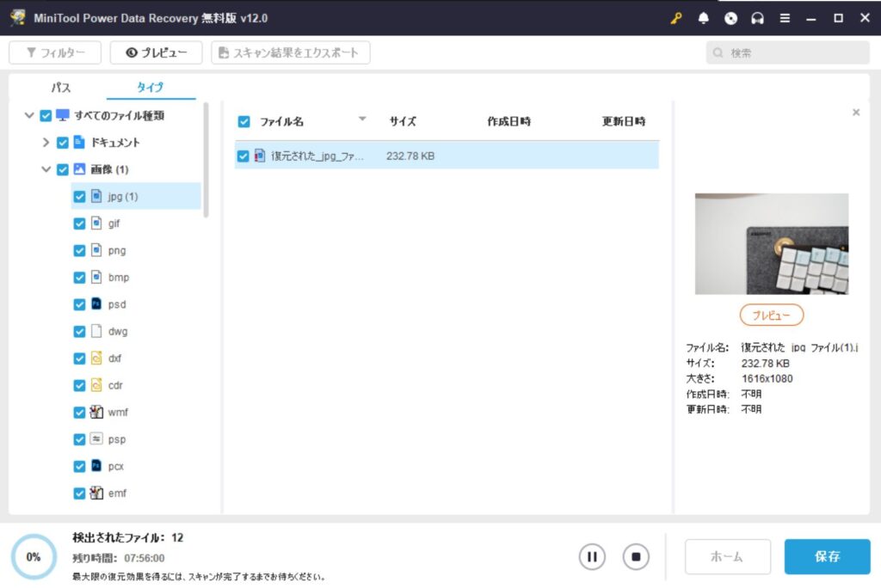Close the preview panel with X
The height and width of the screenshot is (588, 881).
[856, 113]
